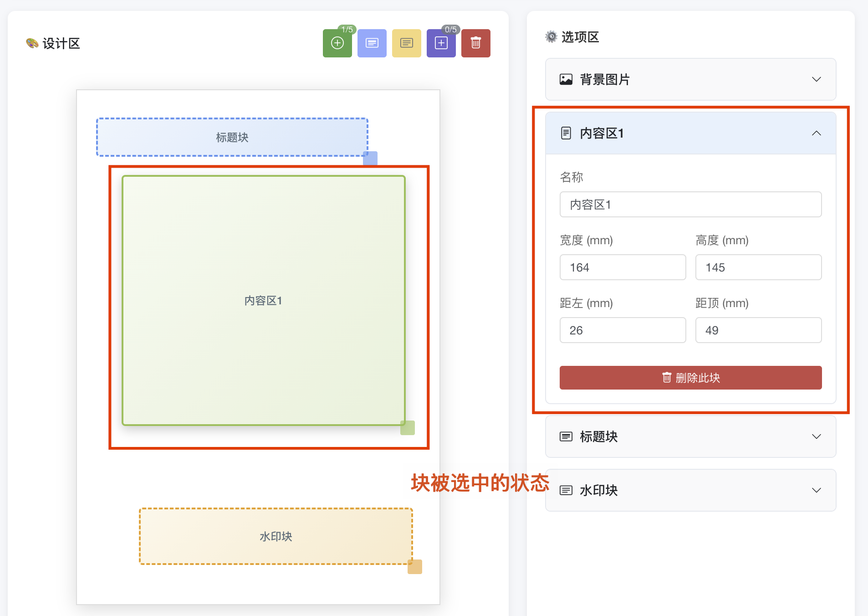This screenshot has height=616, width=868.
Task: Click the 名称 field label
Action: 571,177
